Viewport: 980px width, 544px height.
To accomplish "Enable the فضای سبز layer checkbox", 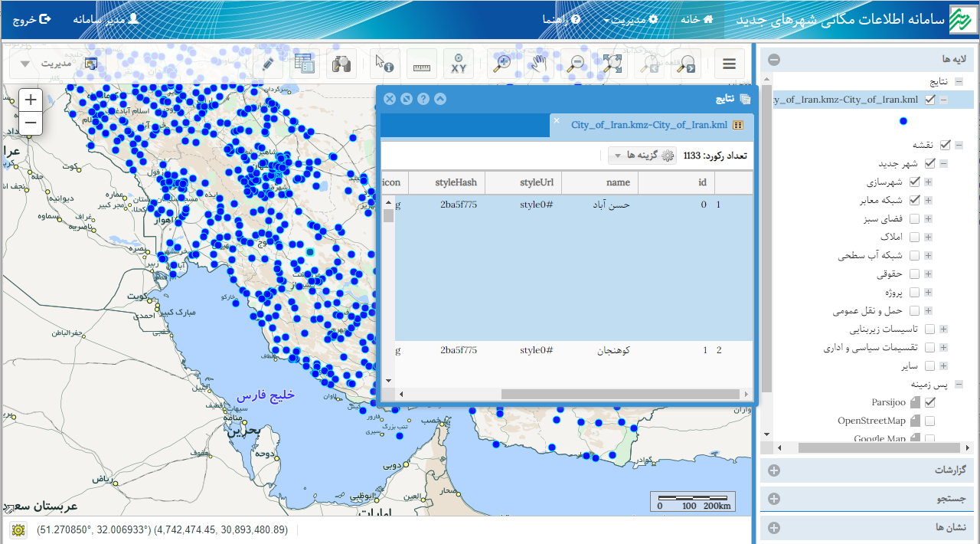I will [914, 219].
